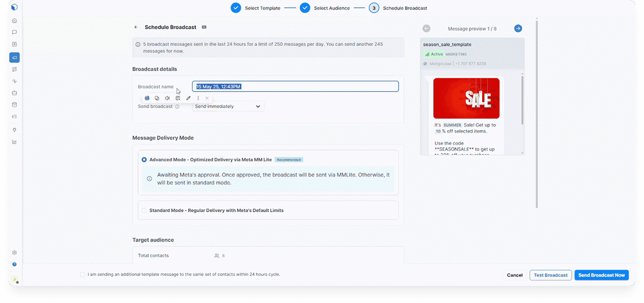
Task: Open the analytics chart sidebar icon
Action: pyautogui.click(x=14, y=142)
